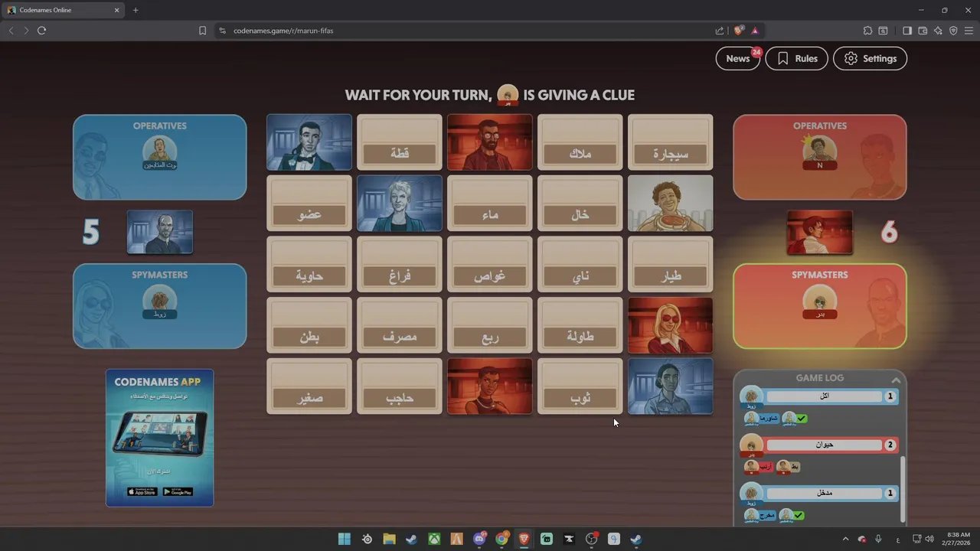Screen dimensions: 980x551
Task: Open the App Store download badge
Action: pyautogui.click(x=142, y=492)
